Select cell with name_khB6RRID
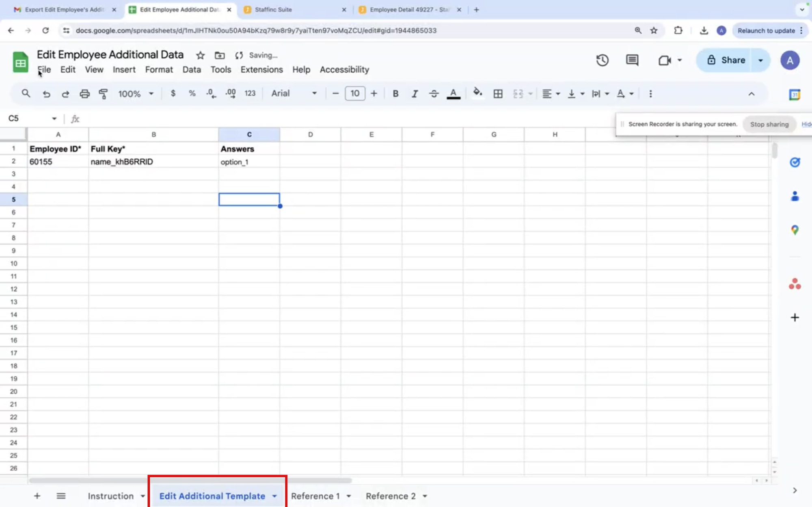The image size is (812, 507). pos(153,162)
